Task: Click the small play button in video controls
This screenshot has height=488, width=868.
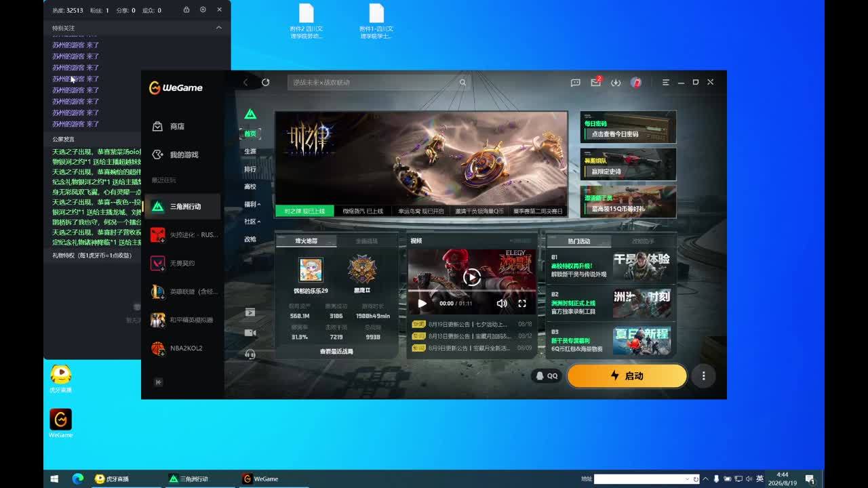Action: coord(422,304)
